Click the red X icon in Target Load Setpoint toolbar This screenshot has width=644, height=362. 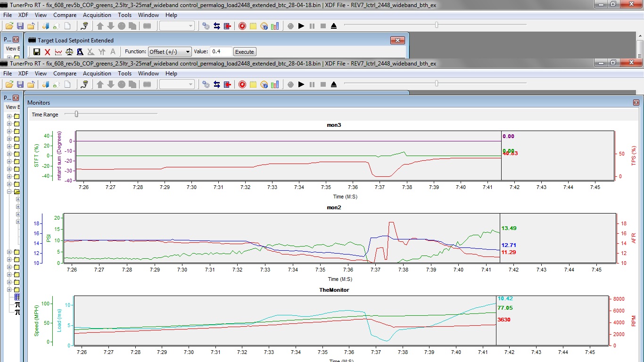tap(48, 52)
